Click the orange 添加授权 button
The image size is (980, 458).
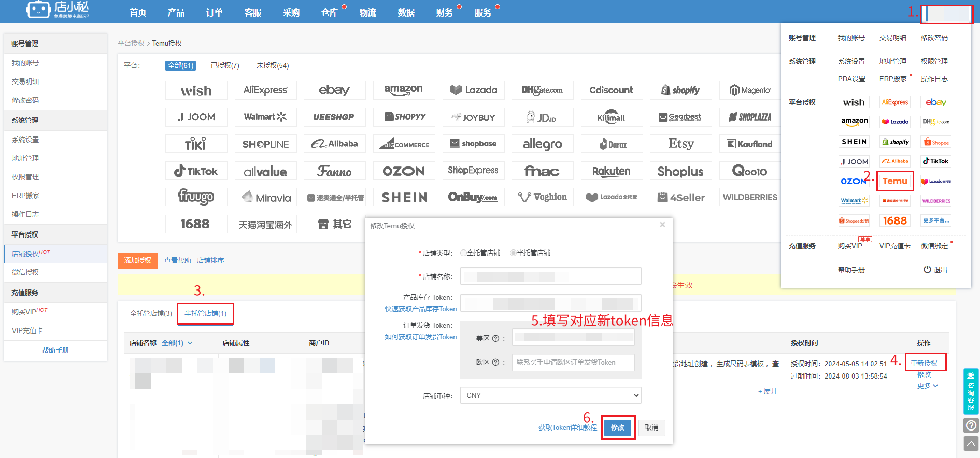click(x=137, y=260)
